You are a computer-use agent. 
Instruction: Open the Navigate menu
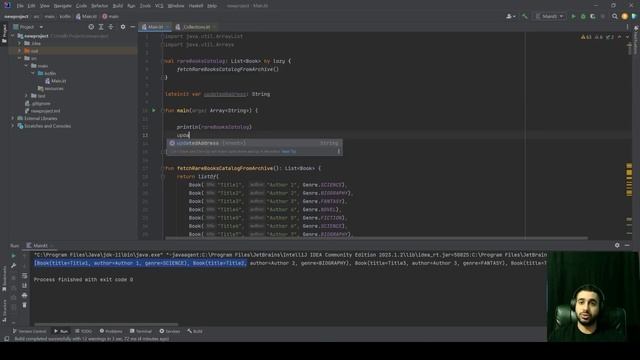pos(62,6)
